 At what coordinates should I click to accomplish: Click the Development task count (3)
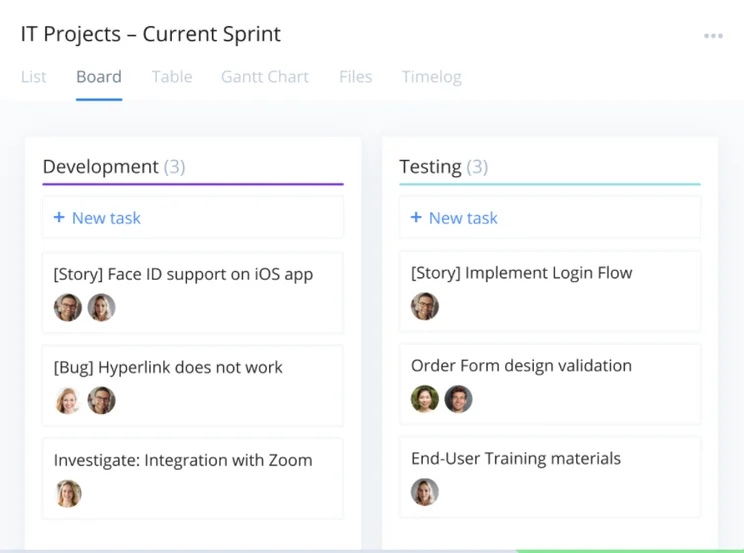point(174,167)
